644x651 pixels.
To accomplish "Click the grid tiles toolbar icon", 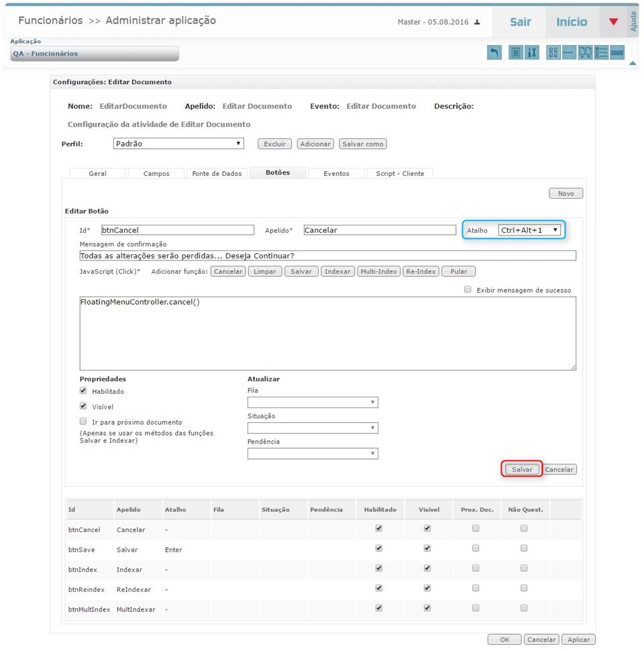I will 553,52.
